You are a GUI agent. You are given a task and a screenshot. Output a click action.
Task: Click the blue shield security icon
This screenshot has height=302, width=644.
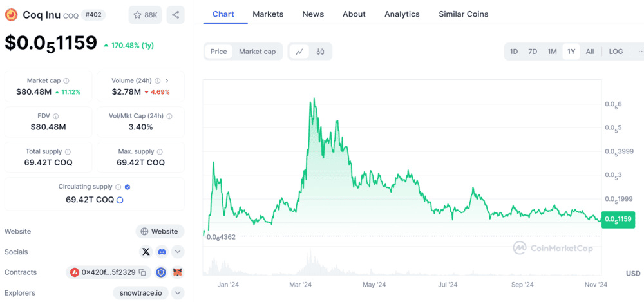pos(162,272)
